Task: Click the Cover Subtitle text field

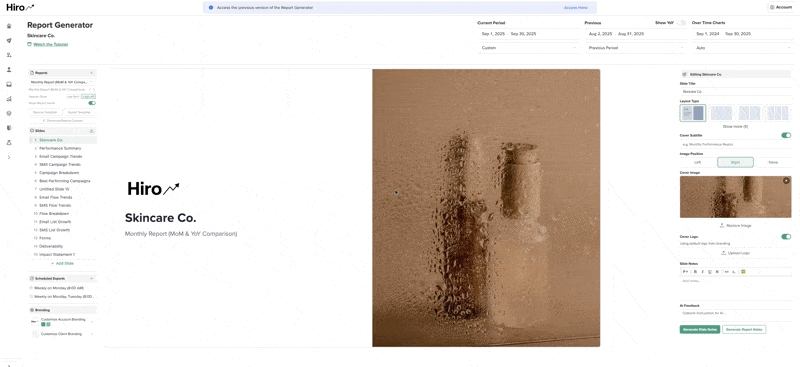Action: [x=736, y=144]
